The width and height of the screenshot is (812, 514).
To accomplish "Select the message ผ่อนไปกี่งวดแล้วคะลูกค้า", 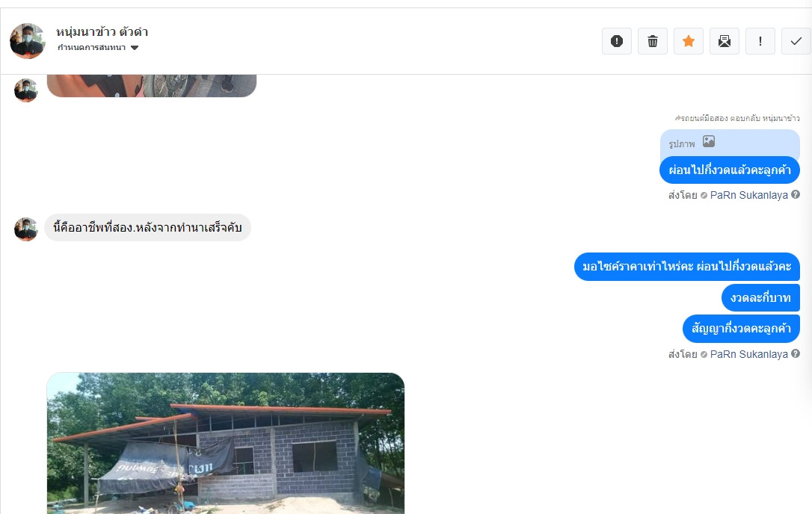I will point(730,170).
